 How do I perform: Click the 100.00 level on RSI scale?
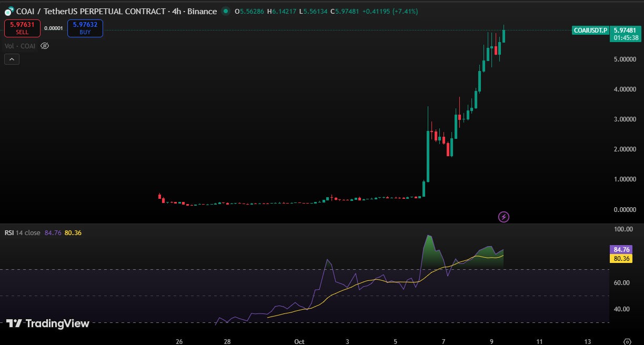click(x=623, y=229)
